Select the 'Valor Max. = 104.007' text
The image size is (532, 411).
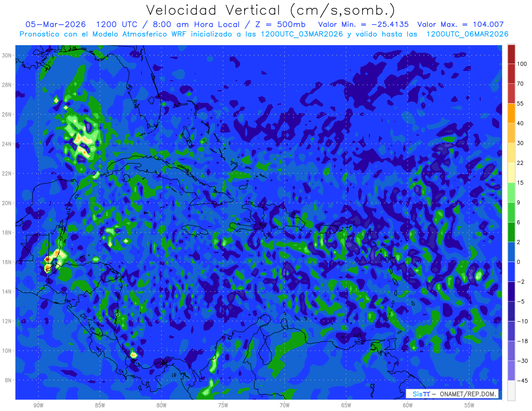461,24
